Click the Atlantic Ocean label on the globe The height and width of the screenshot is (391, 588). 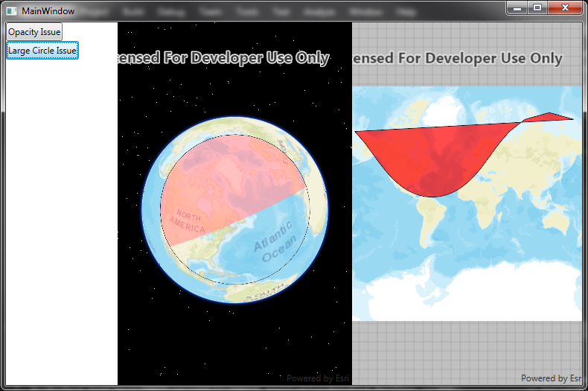[x=275, y=241]
